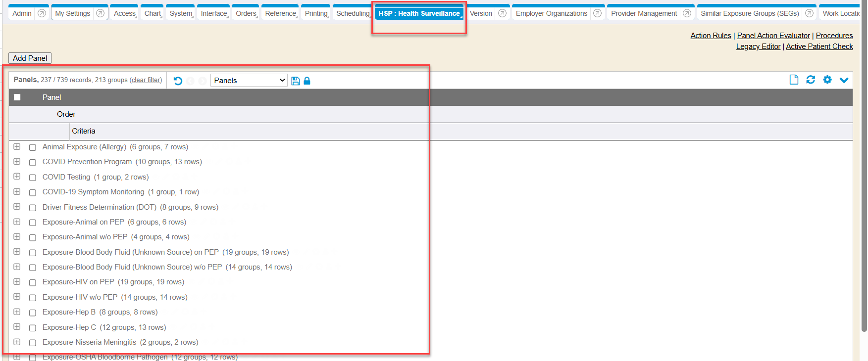Click the pop-out arrow beside Employer Organizations

click(598, 13)
